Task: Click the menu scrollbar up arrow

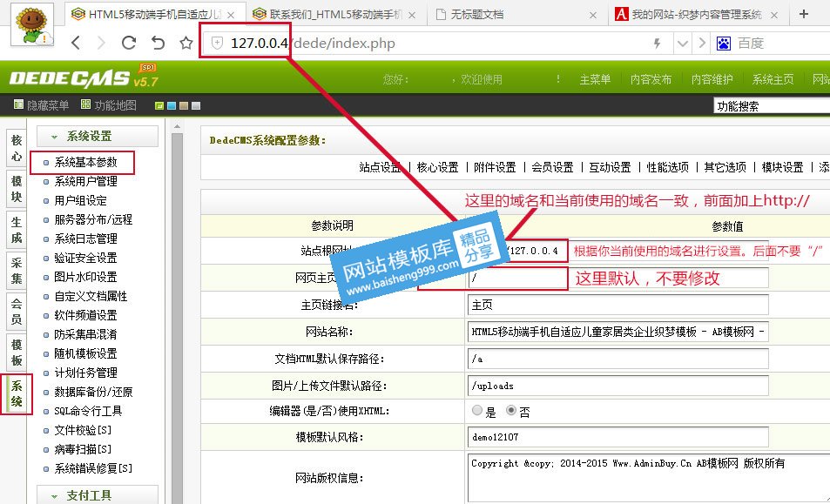Action: (178, 127)
